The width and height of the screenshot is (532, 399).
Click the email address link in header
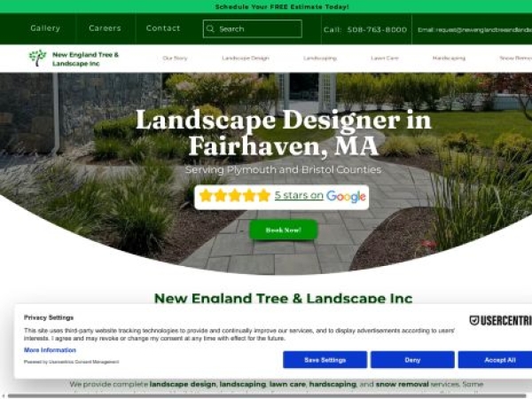click(474, 29)
